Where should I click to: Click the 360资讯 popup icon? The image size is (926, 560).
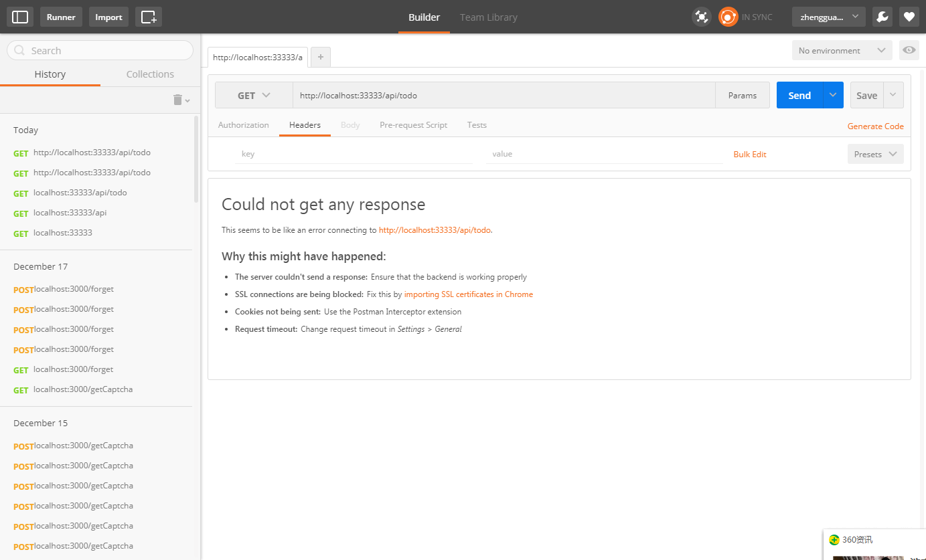pyautogui.click(x=834, y=540)
